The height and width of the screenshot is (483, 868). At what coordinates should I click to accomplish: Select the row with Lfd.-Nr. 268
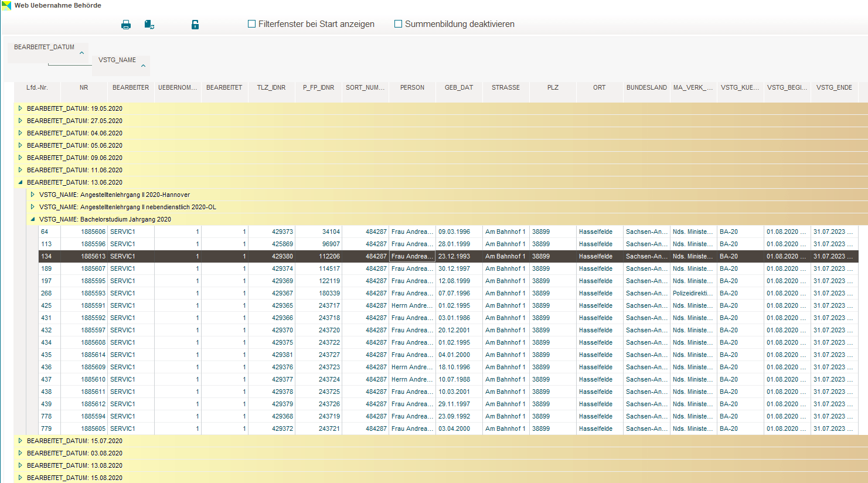(46, 293)
